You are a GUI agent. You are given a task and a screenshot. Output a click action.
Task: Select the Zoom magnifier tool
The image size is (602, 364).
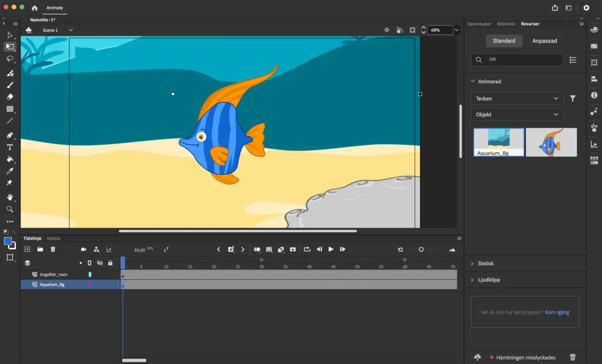[x=10, y=209]
